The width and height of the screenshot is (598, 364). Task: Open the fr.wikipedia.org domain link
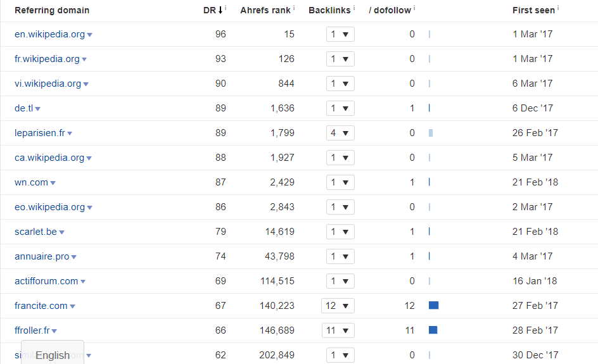coord(47,59)
